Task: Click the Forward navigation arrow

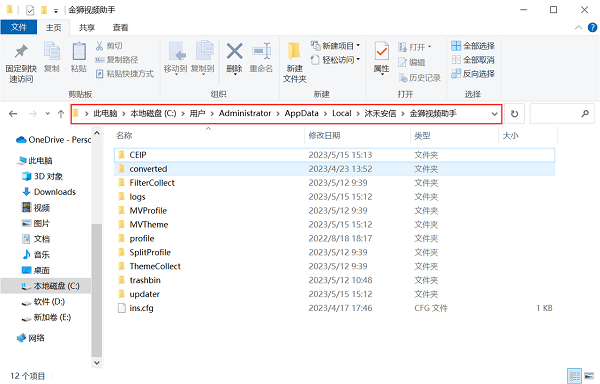Action: click(x=33, y=114)
